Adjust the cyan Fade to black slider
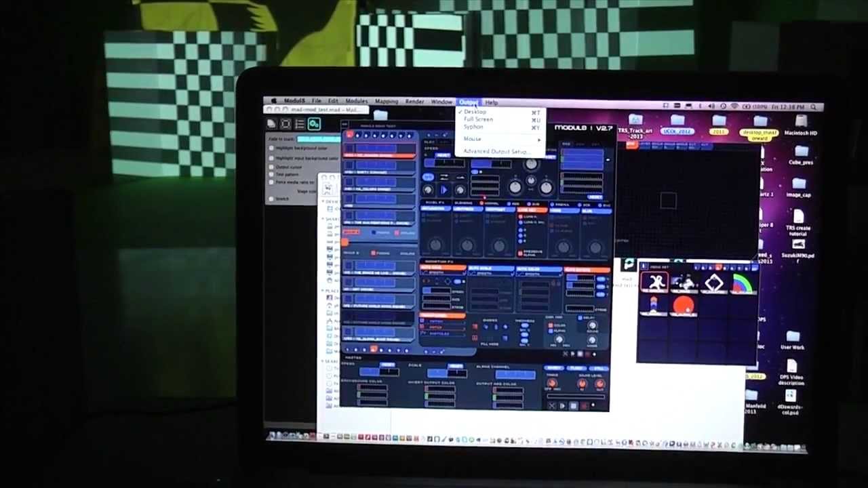 pos(319,139)
